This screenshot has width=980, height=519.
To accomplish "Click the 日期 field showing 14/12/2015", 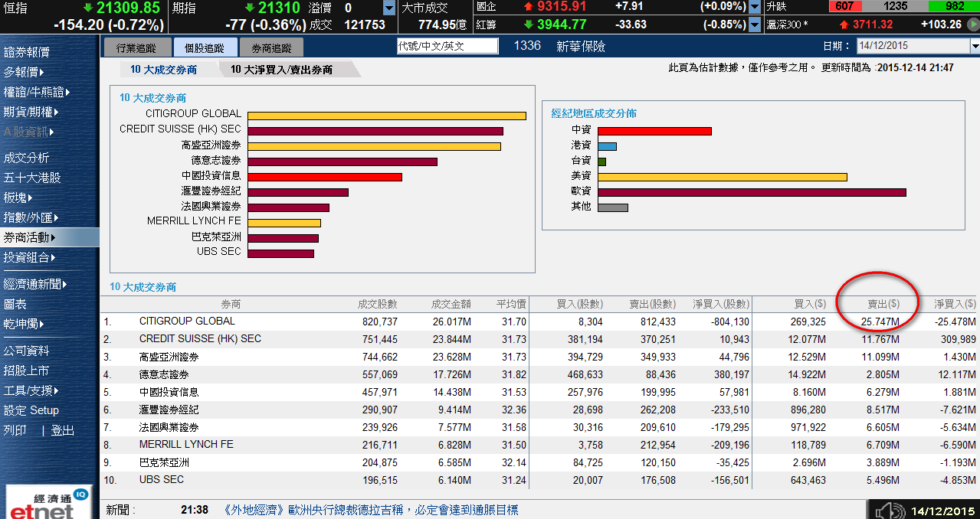I will pyautogui.click(x=912, y=47).
